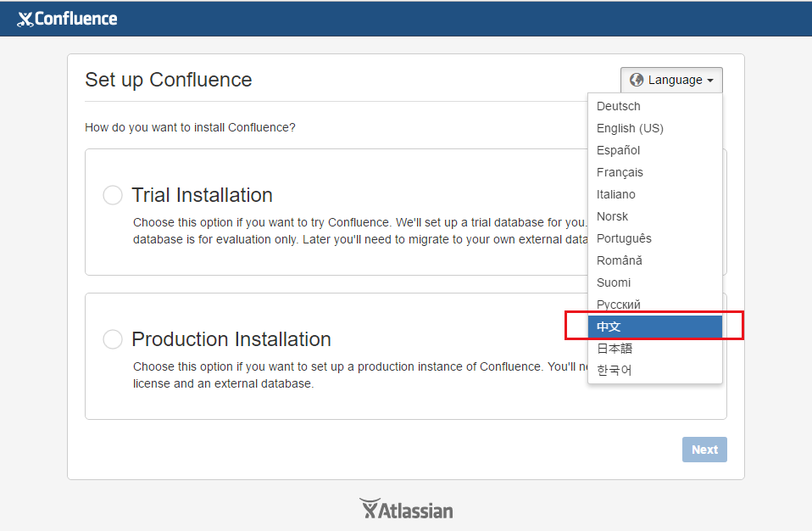Click 'How do you want to install Confluence?' text
Viewport: 812px width, 531px height.
tap(190, 127)
